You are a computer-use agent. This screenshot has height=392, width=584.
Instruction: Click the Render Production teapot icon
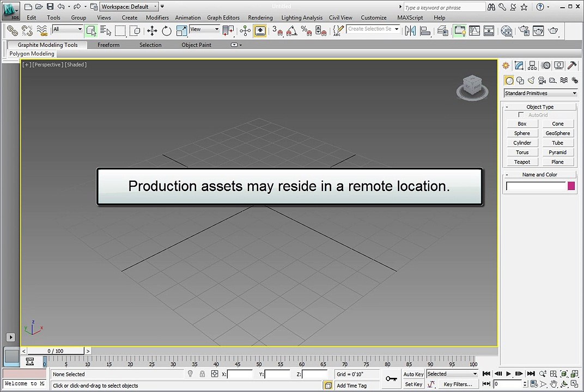[553, 30]
